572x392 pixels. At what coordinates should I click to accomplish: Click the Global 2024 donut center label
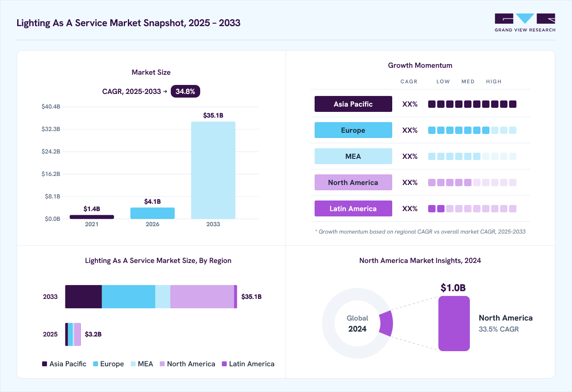(357, 323)
